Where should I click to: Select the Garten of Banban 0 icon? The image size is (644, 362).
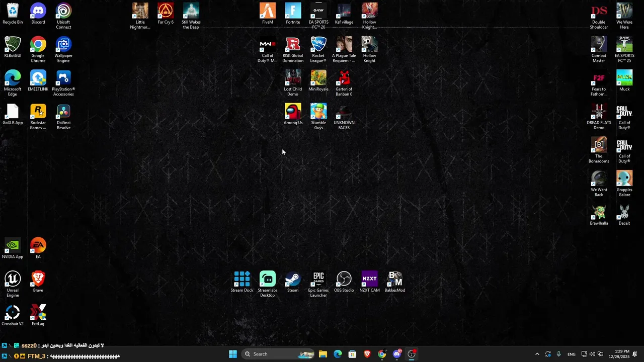pyautogui.click(x=344, y=83)
